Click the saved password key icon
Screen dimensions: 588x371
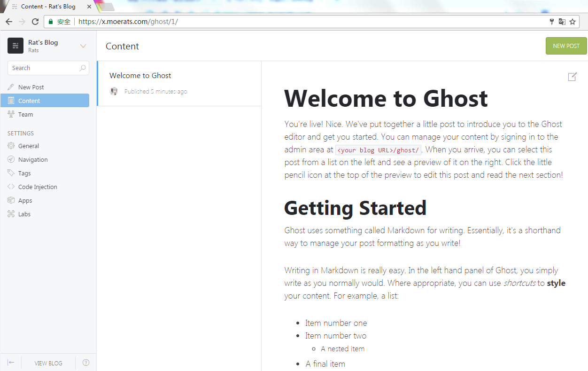(x=552, y=22)
